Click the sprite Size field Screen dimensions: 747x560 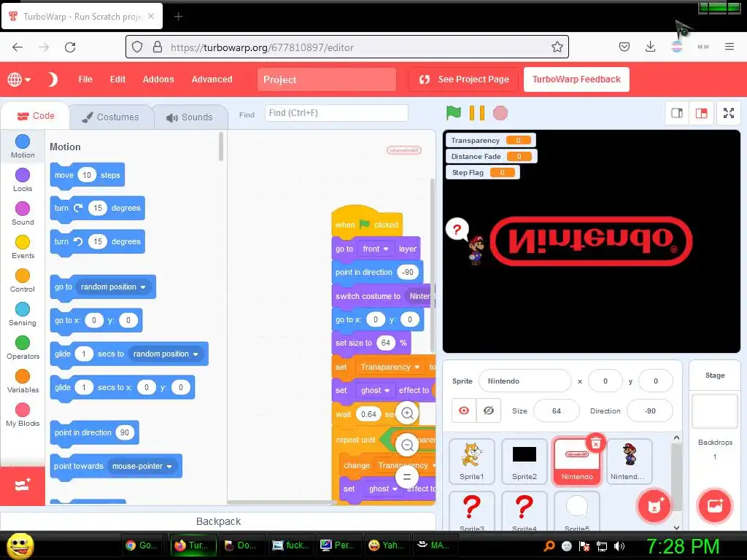coord(557,411)
